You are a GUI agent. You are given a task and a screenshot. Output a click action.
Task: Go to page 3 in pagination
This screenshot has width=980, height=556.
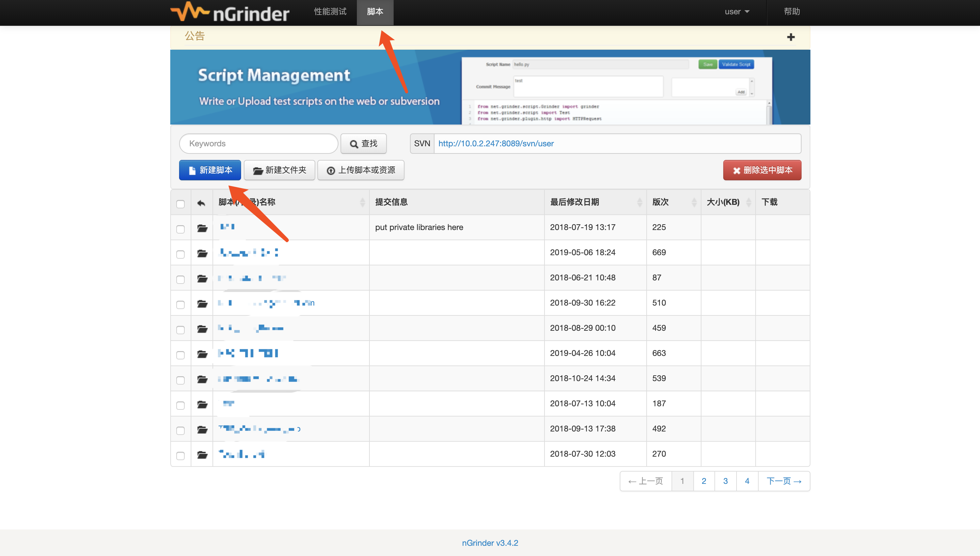[725, 481]
